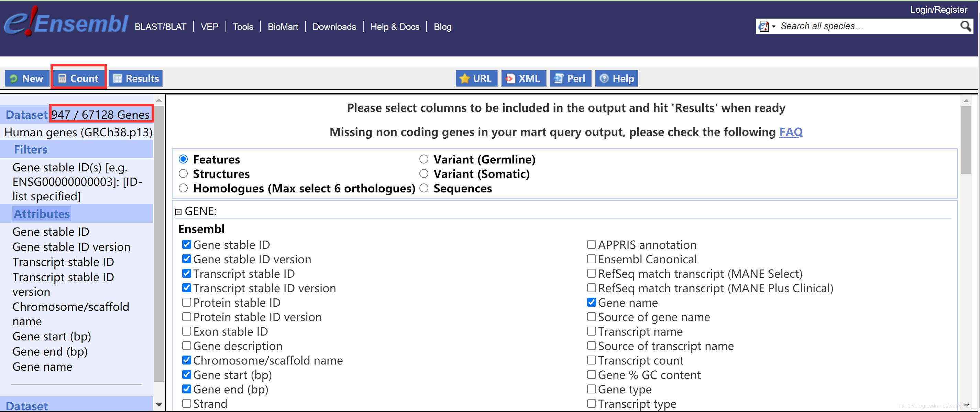The width and height of the screenshot is (980, 412).
Task: Open the BioMart menu item
Action: pyautogui.click(x=283, y=27)
